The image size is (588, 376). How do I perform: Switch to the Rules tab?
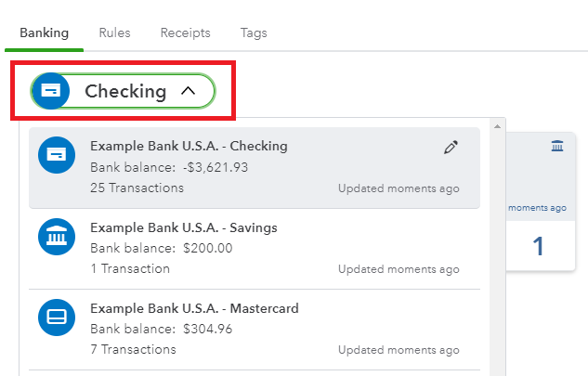115,32
